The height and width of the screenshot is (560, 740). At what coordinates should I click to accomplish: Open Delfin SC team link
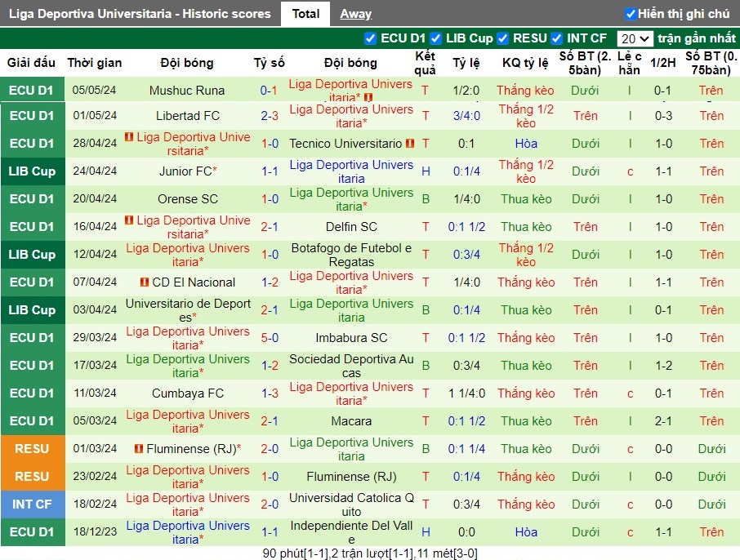click(351, 227)
